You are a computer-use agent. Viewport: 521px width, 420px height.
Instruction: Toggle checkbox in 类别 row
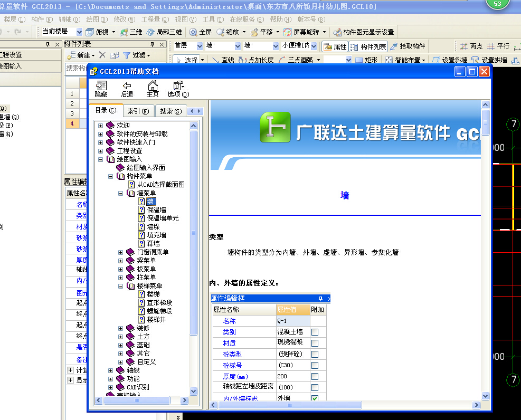click(315, 332)
